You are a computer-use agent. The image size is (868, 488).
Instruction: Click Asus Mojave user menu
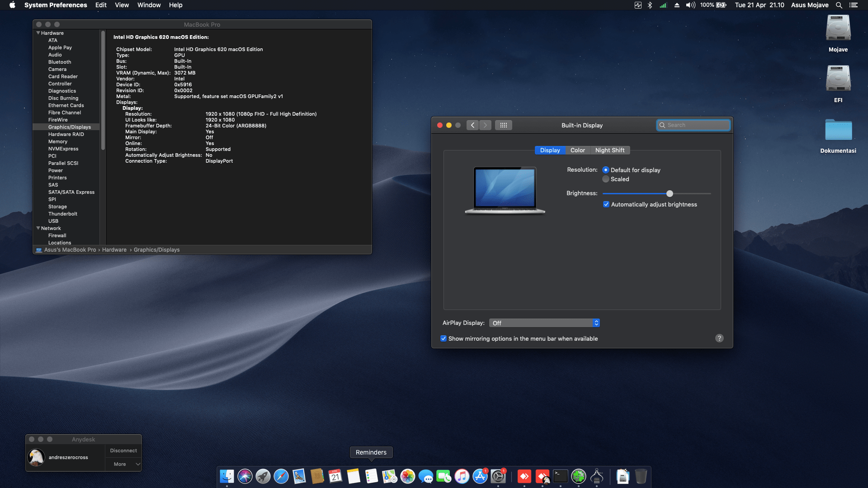pyautogui.click(x=810, y=5)
